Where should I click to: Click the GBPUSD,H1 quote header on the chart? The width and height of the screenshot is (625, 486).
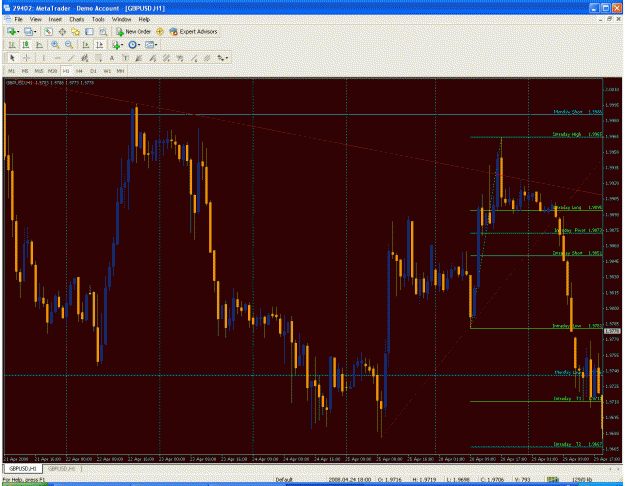(x=50, y=83)
